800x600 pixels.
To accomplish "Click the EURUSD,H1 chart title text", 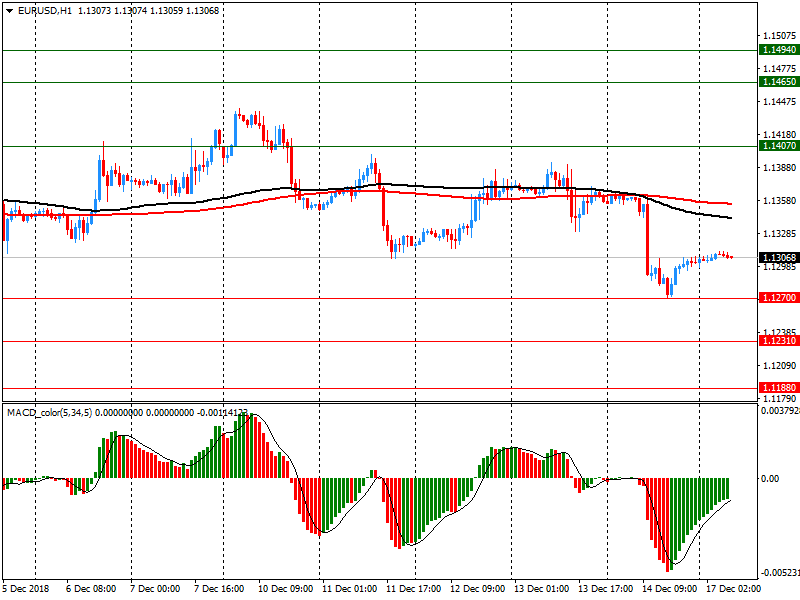I will tap(43, 11).
